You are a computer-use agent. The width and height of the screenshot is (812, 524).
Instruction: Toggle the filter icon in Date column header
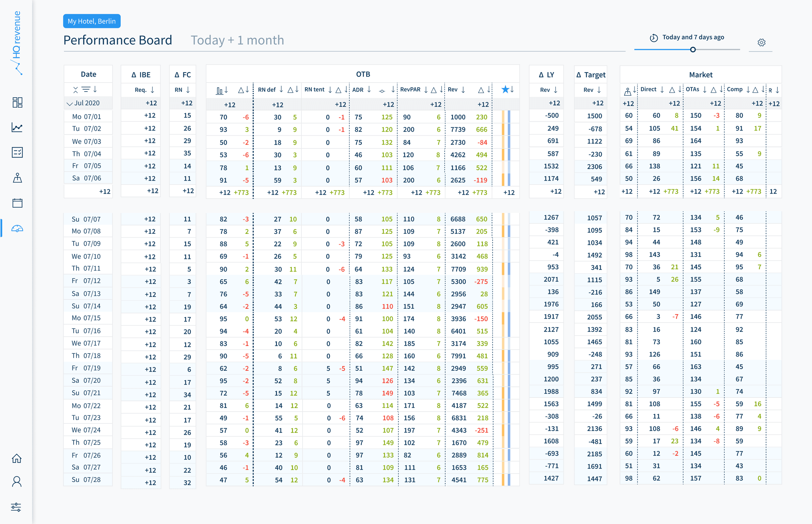coord(87,89)
